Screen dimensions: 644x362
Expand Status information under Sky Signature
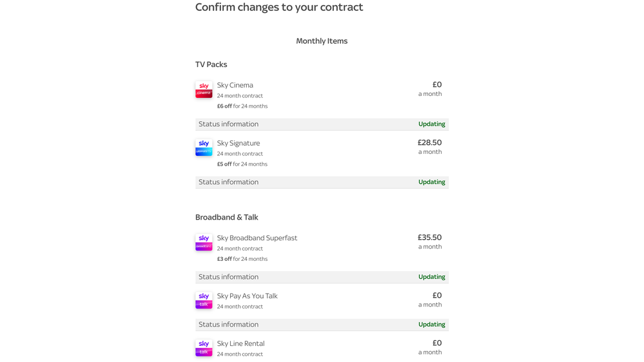point(322,182)
